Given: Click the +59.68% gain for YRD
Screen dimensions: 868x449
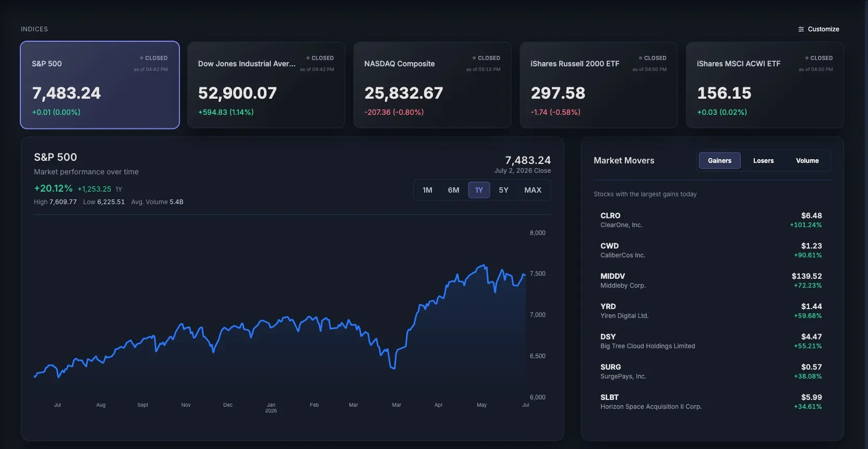Looking at the screenshot, I should 807,316.
